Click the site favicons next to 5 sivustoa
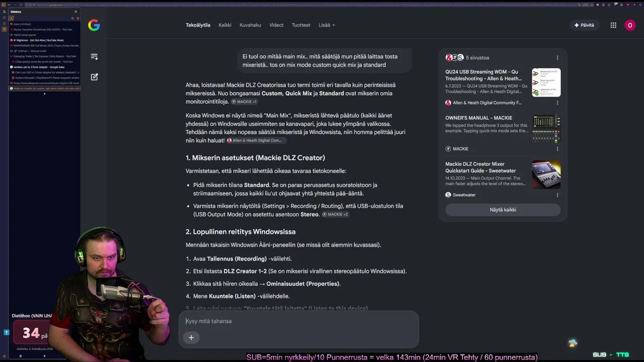 pyautogui.click(x=454, y=58)
